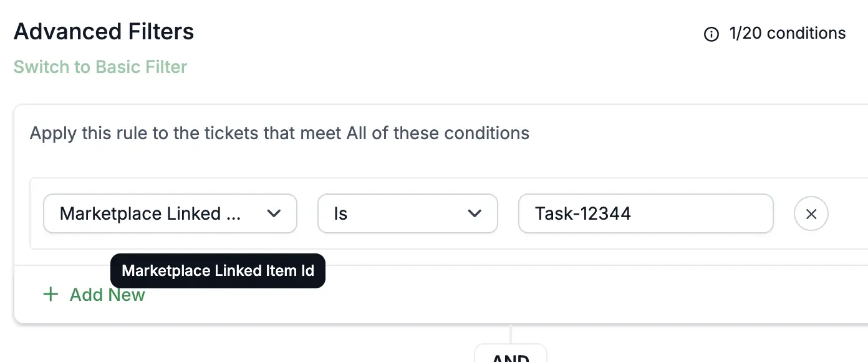Add New condition to the rule
868x362 pixels.
point(94,295)
